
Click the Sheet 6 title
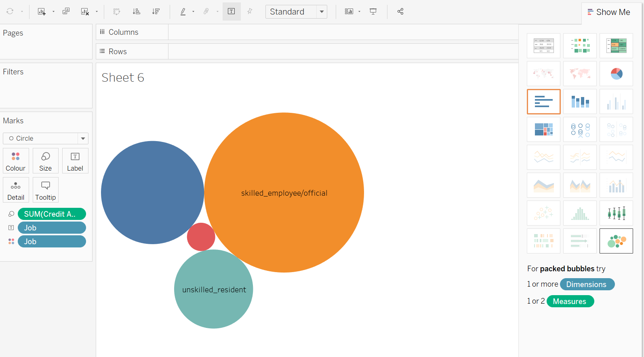123,77
